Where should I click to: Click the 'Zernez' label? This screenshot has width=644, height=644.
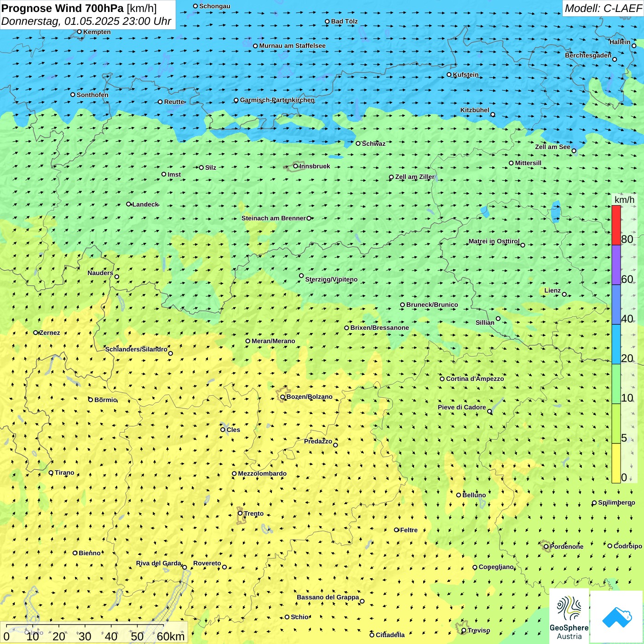pyautogui.click(x=50, y=333)
